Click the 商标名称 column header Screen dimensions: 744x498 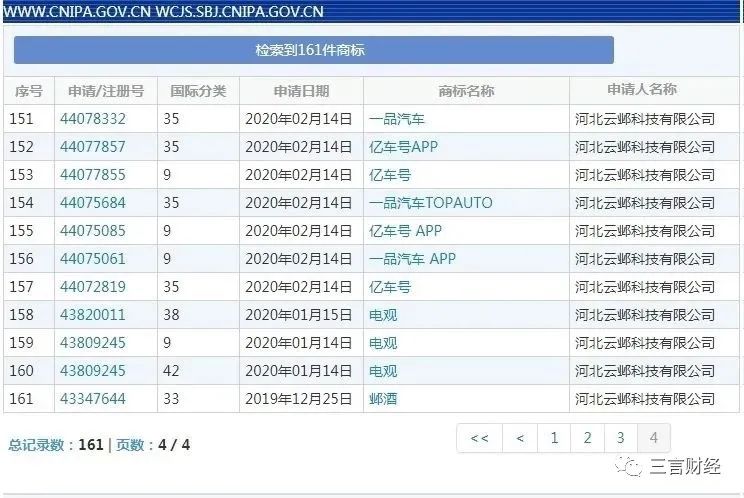pos(466,91)
